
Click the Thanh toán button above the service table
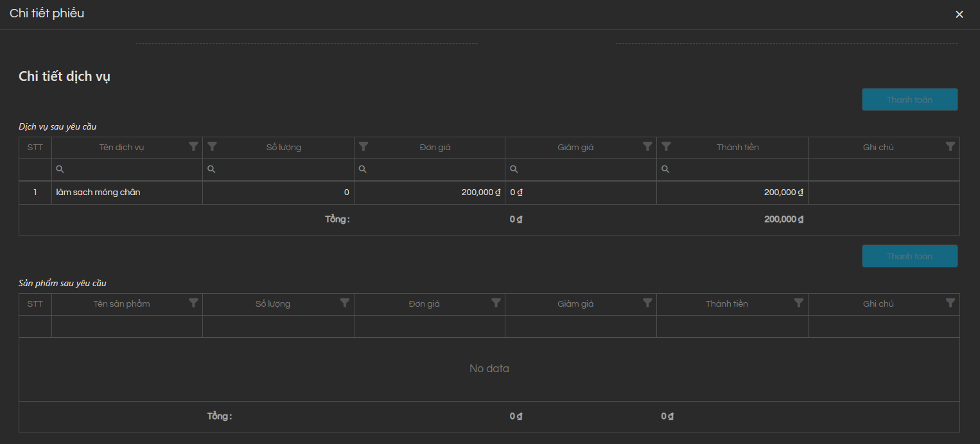pos(909,99)
